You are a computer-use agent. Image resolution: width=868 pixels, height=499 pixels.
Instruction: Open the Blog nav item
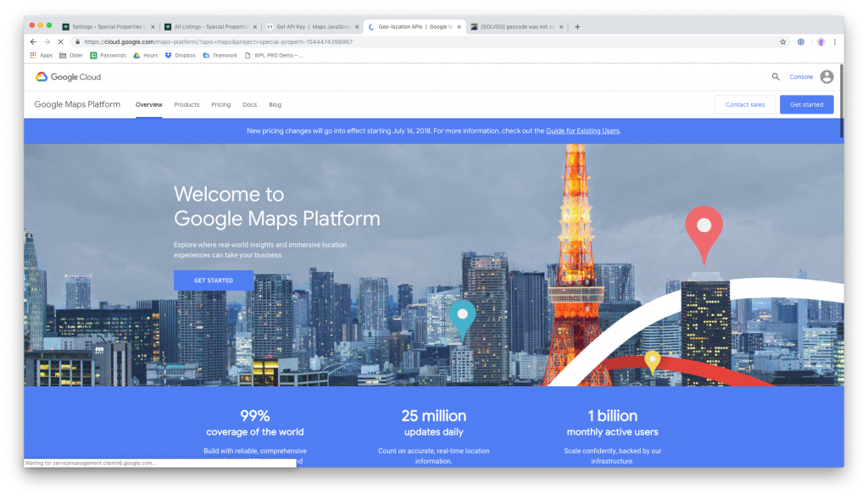click(x=275, y=104)
